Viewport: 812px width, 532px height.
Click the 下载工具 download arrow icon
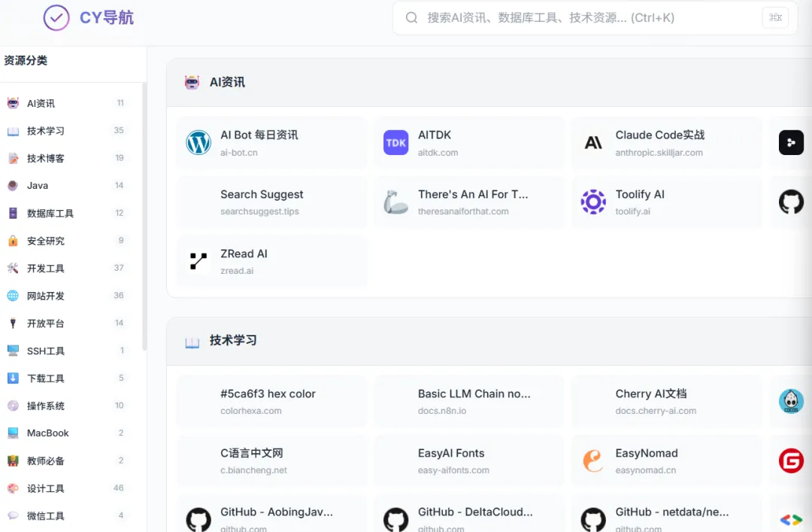13,378
